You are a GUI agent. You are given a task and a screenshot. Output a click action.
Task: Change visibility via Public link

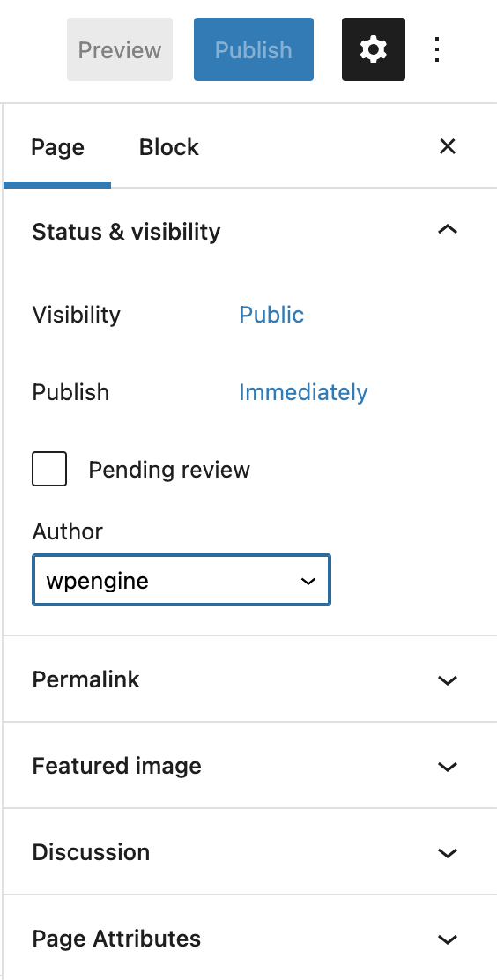click(x=271, y=315)
